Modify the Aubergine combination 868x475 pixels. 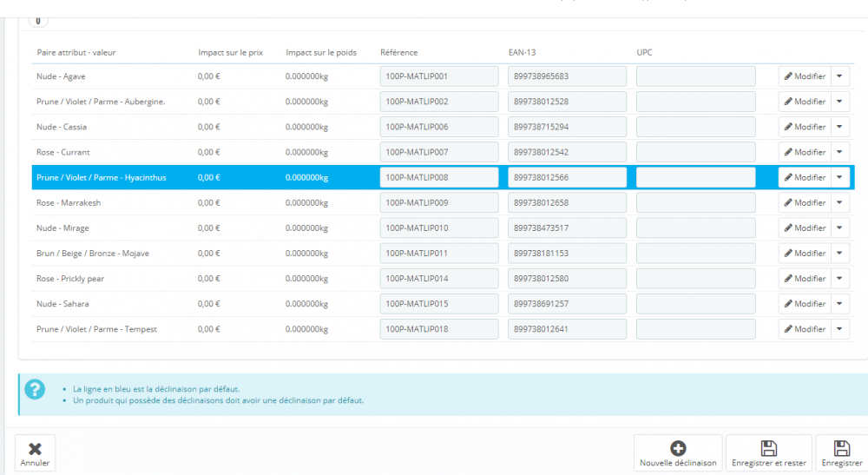805,102
